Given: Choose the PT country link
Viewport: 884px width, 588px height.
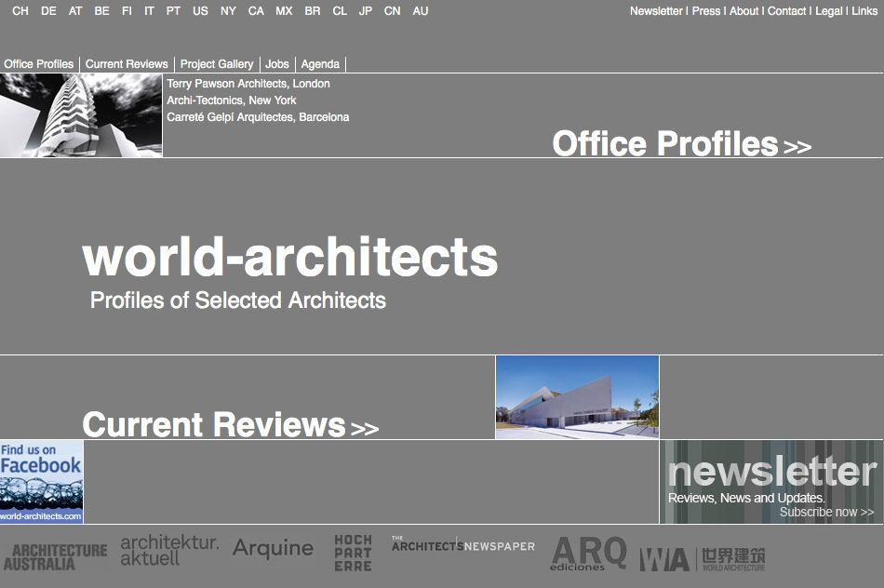Looking at the screenshot, I should (173, 11).
